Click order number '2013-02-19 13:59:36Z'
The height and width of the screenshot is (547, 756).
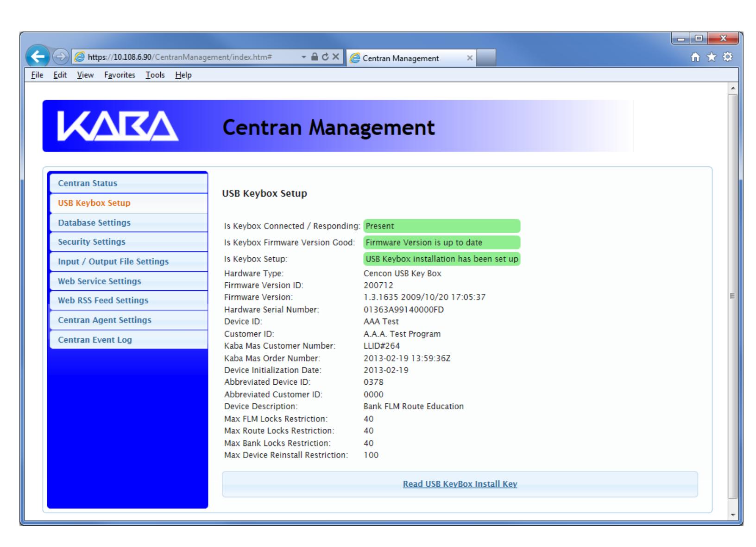(x=407, y=358)
